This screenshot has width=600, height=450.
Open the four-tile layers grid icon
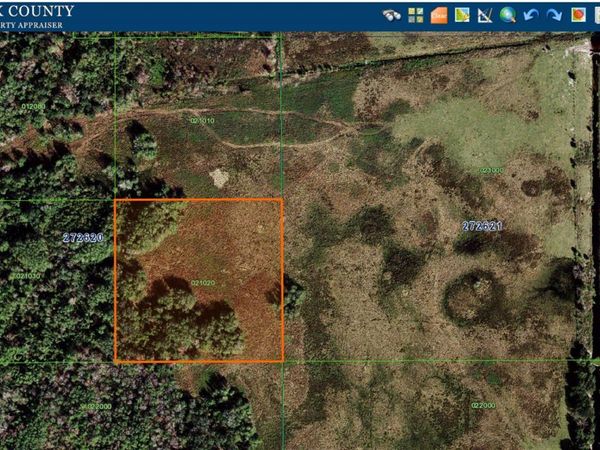pos(416,15)
